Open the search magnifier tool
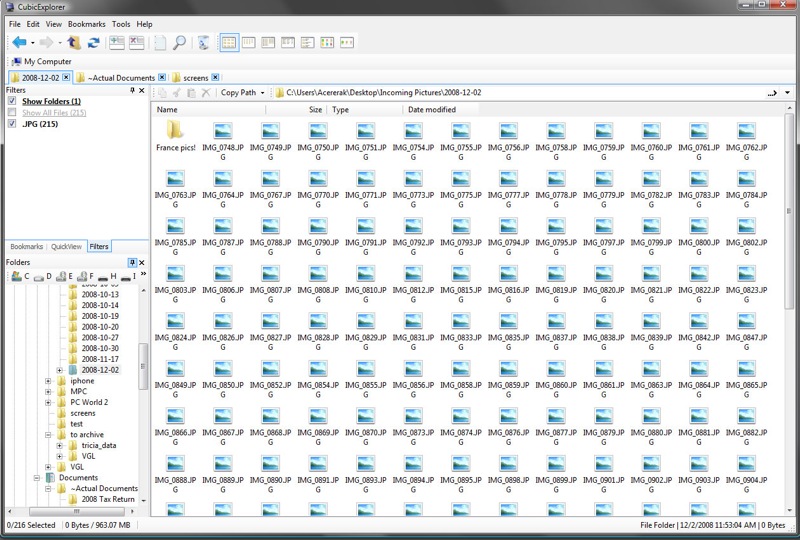 pos(179,42)
